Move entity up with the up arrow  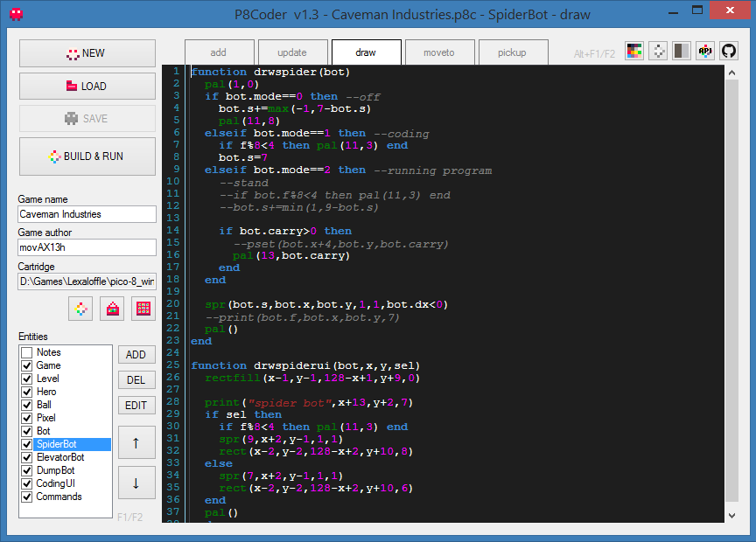(x=136, y=442)
